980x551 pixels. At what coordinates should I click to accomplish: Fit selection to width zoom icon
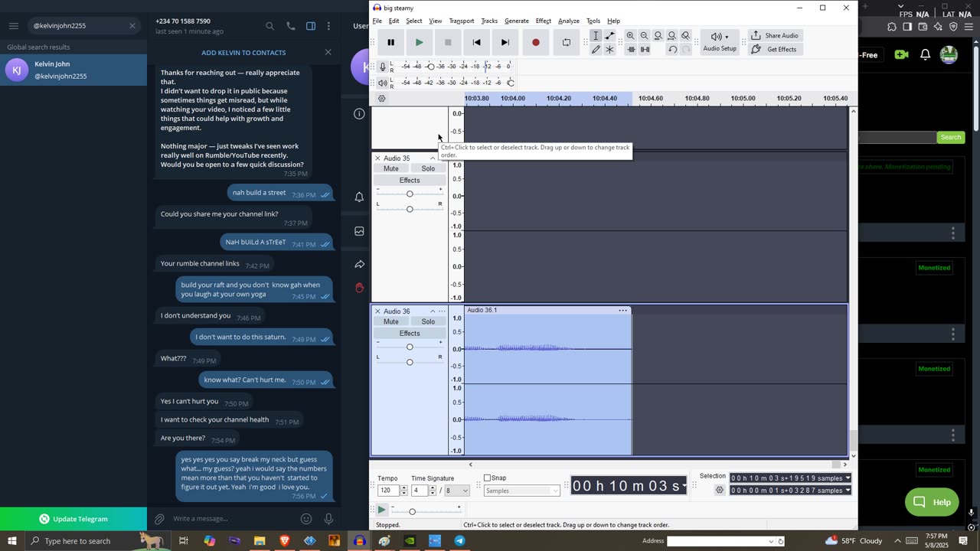tap(658, 36)
